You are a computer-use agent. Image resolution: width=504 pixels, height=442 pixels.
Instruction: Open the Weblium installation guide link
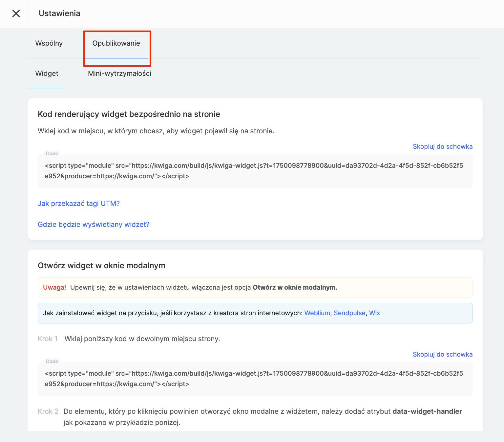317,313
